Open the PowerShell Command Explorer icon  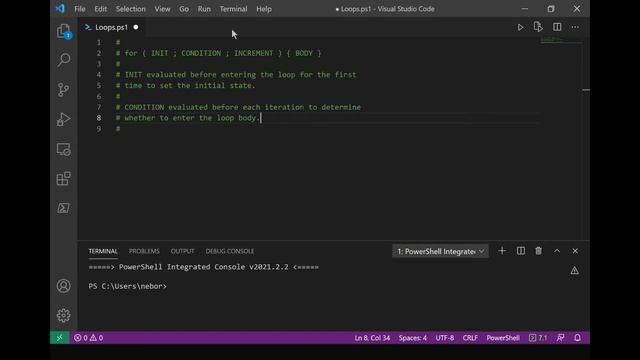click(64, 208)
